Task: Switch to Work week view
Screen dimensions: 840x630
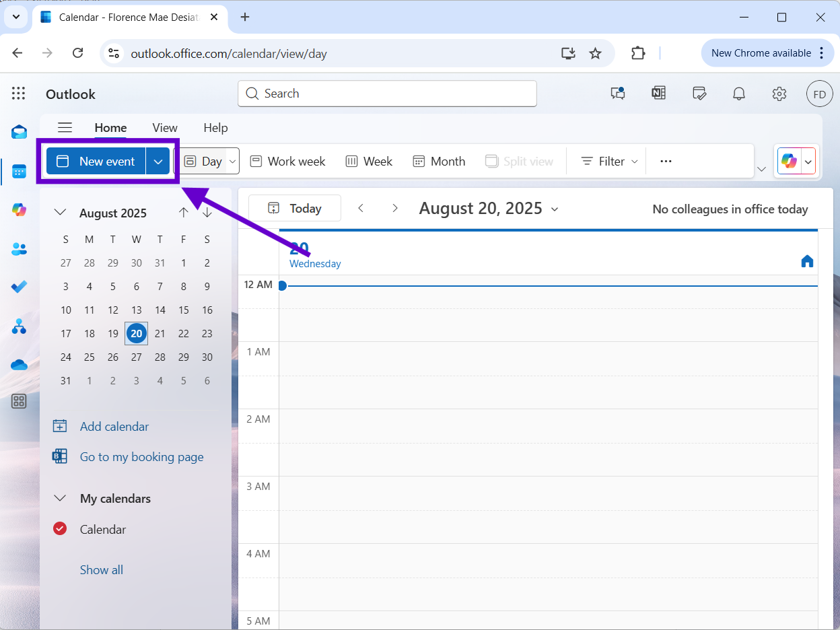Action: point(287,162)
